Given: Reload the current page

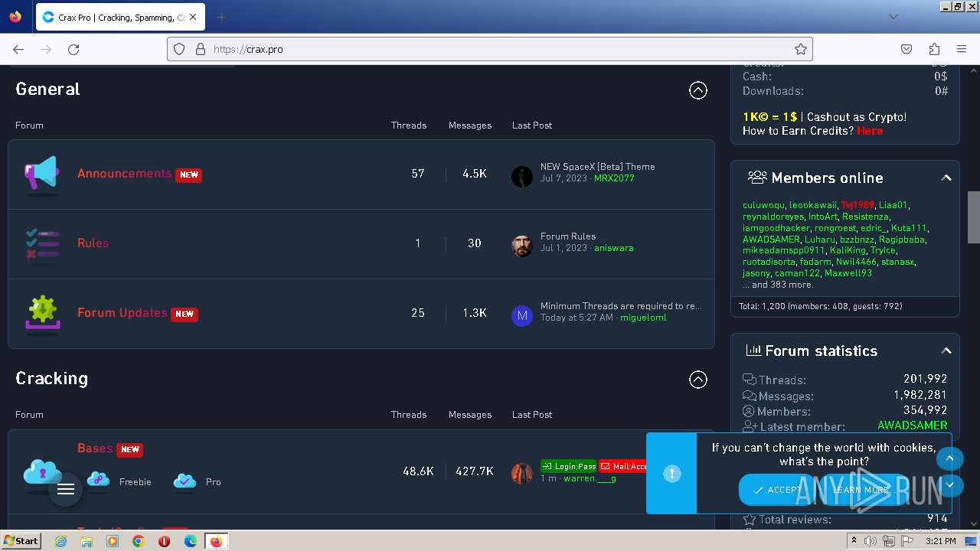Looking at the screenshot, I should tap(73, 49).
